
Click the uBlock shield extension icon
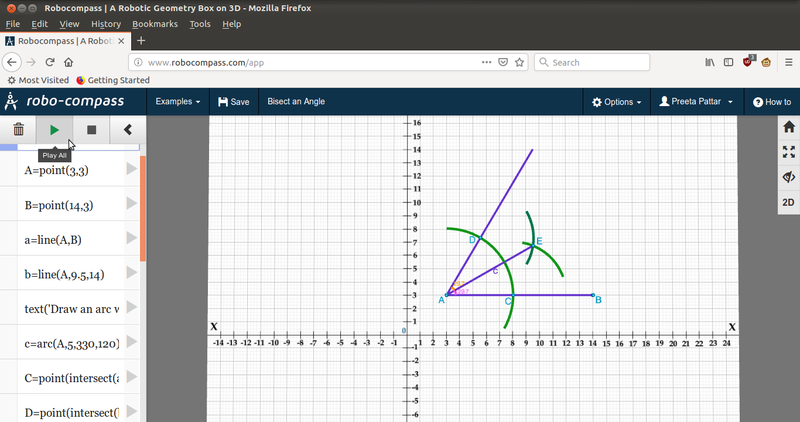pyautogui.click(x=748, y=62)
